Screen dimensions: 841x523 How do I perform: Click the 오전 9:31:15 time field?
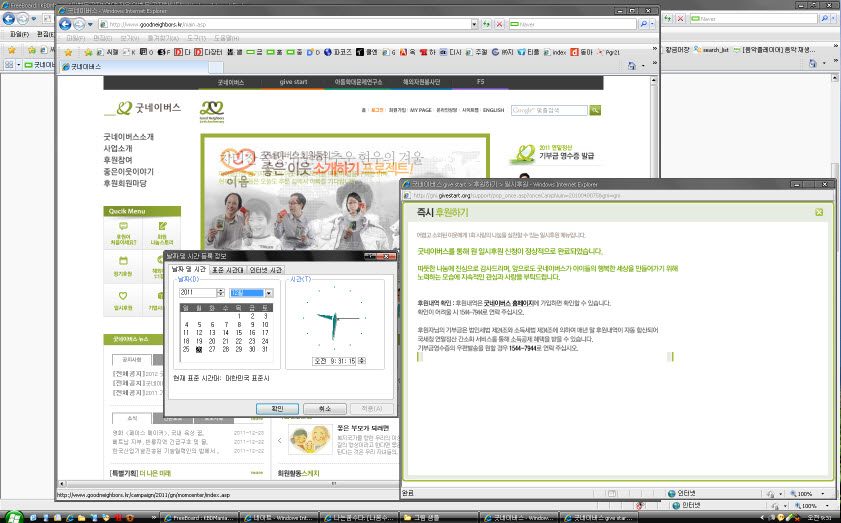click(335, 361)
